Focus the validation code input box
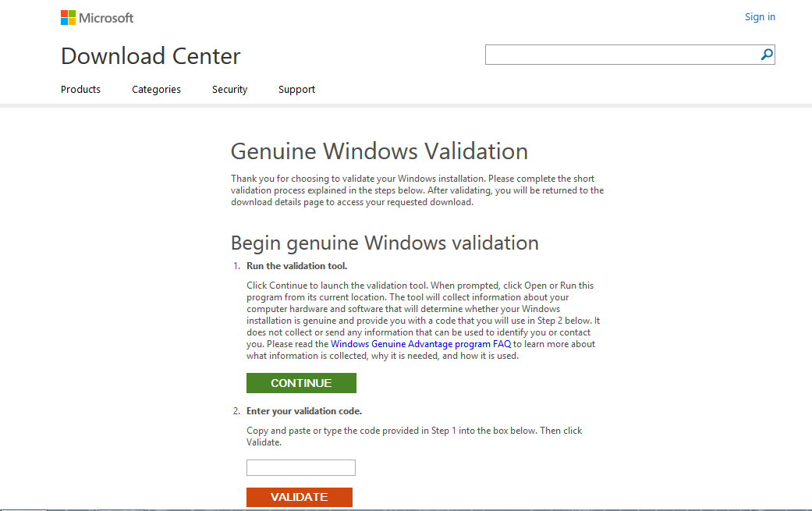The image size is (812, 511). 301,467
